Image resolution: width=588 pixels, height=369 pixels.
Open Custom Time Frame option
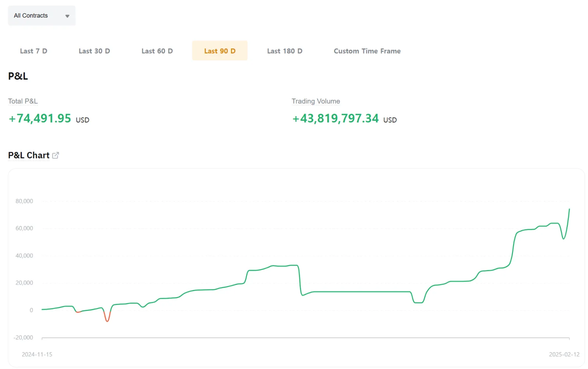367,51
